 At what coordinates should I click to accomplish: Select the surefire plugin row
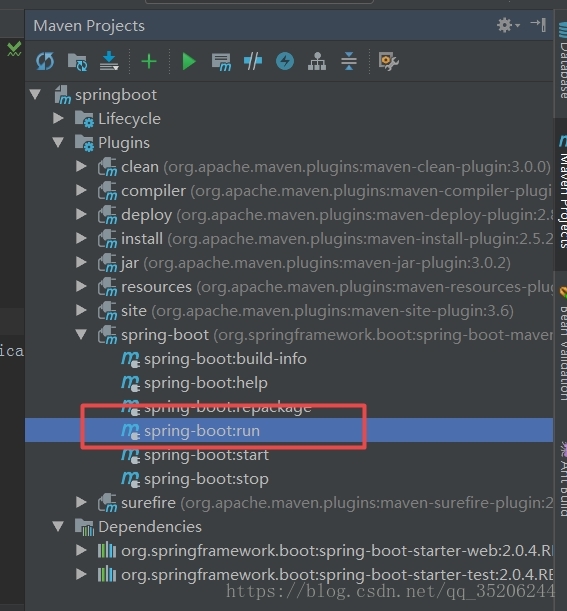pyautogui.click(x=289, y=503)
